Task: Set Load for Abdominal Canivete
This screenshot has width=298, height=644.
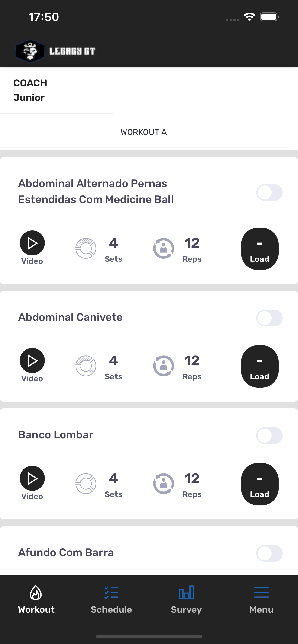Action: [x=259, y=366]
